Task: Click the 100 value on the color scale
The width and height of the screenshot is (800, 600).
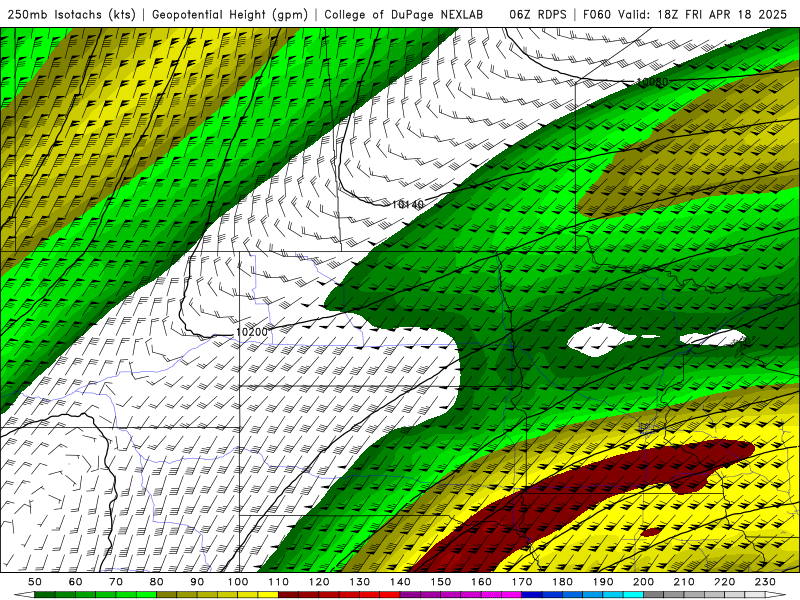Action: pyautogui.click(x=238, y=582)
